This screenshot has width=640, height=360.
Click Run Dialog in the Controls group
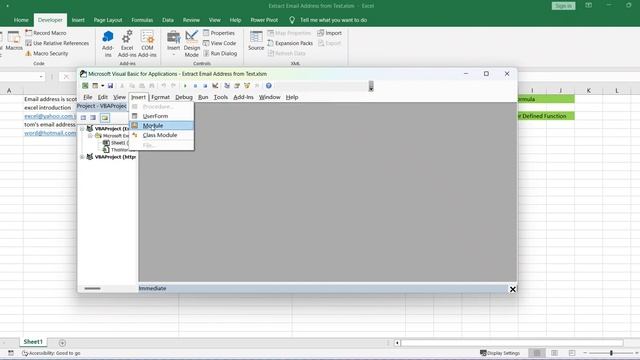[220, 53]
